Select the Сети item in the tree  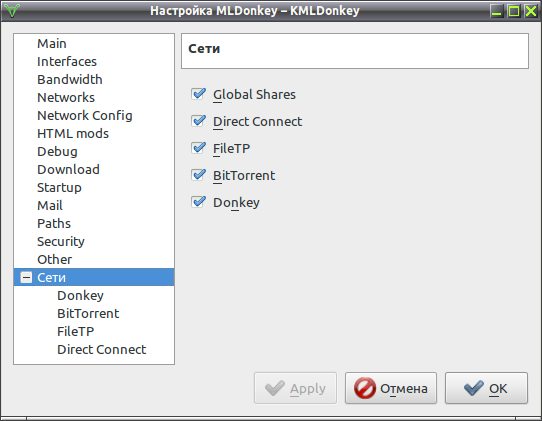coord(94,277)
